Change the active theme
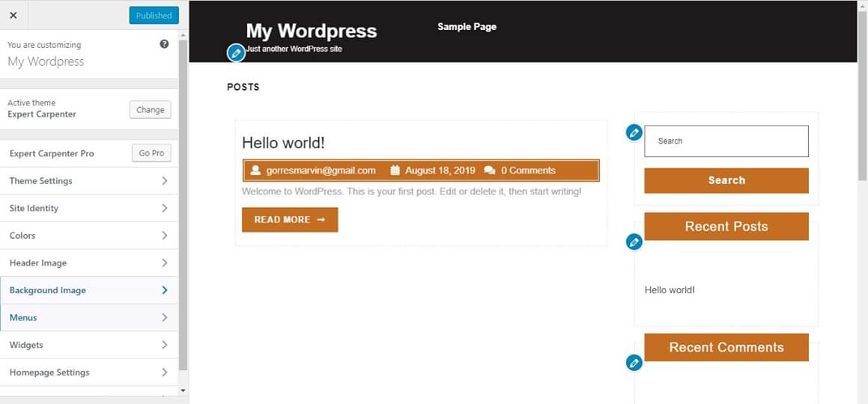Image resolution: width=868 pixels, height=404 pixels. pos(150,109)
